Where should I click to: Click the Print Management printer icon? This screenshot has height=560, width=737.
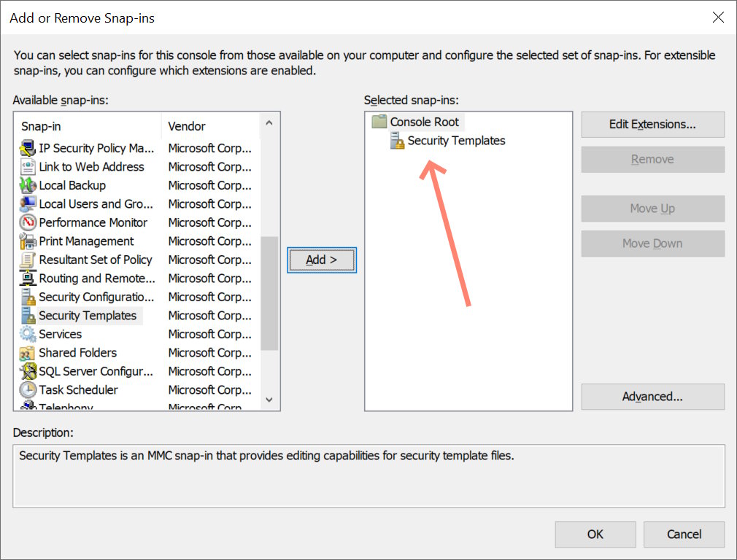pos(28,241)
